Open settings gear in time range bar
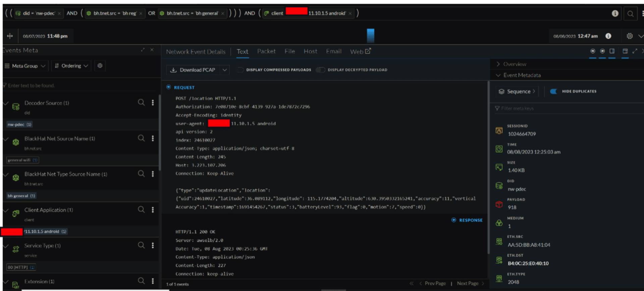This screenshot has height=291, width=644. pos(630,36)
